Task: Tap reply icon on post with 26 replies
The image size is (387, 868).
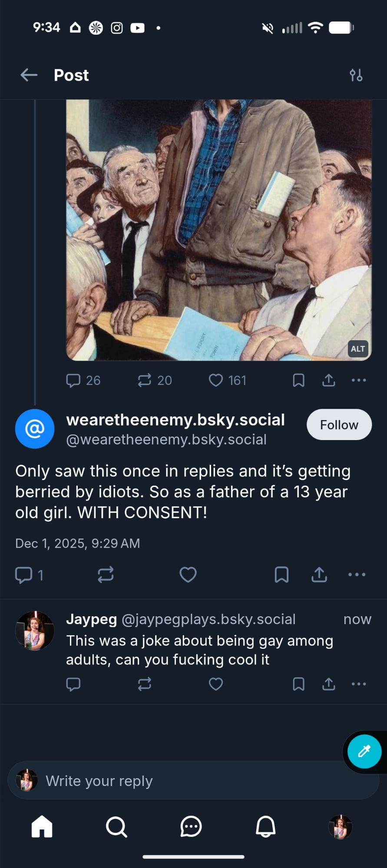Action: 73,381
